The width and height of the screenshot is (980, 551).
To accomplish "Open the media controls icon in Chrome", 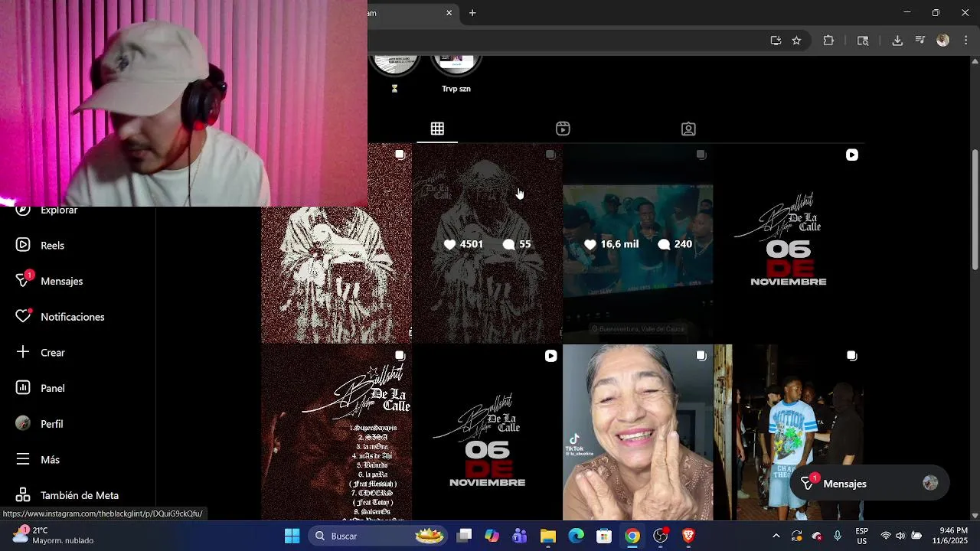I will (x=920, y=41).
